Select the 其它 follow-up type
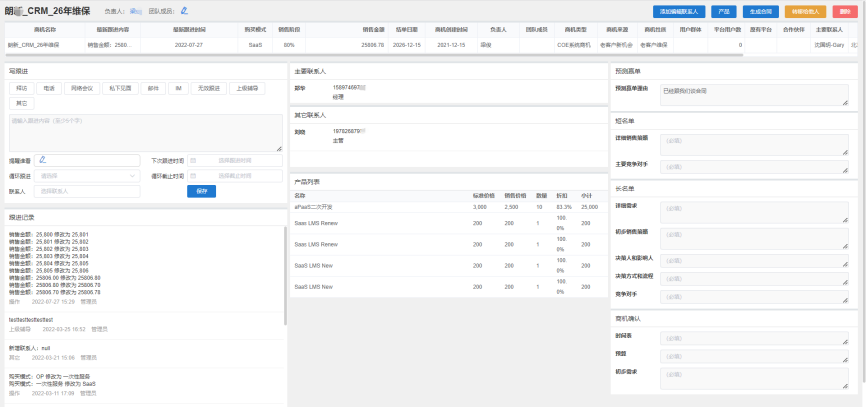The image size is (866, 407). pos(22,103)
